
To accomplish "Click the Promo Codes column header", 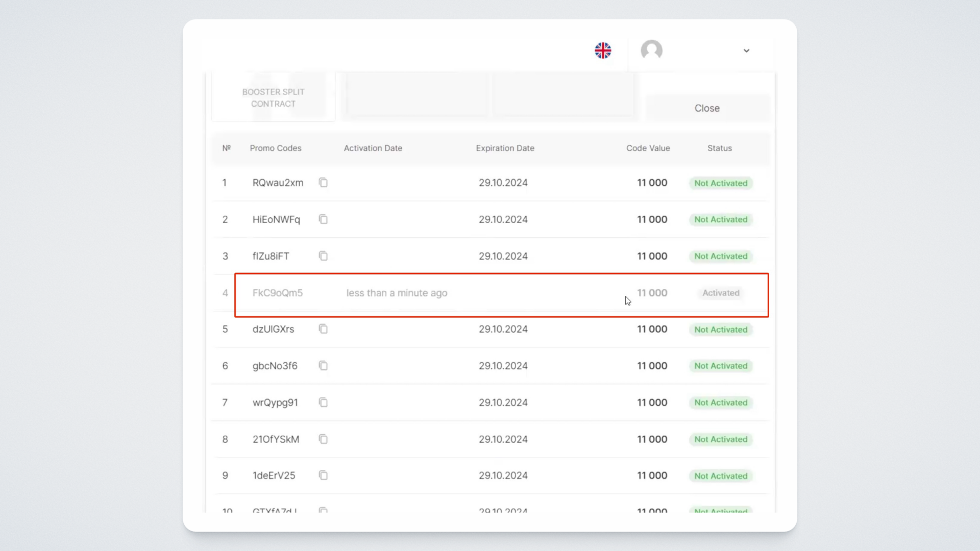I will pos(275,148).
